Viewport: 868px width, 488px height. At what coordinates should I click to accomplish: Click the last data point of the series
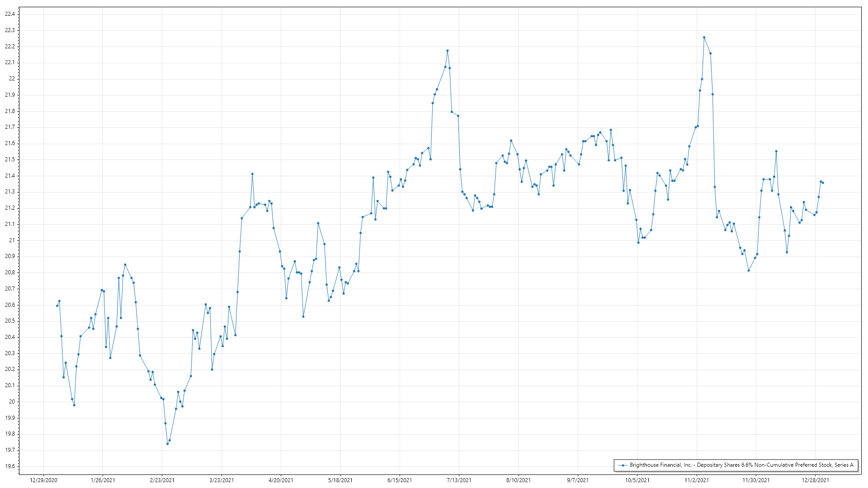click(823, 183)
